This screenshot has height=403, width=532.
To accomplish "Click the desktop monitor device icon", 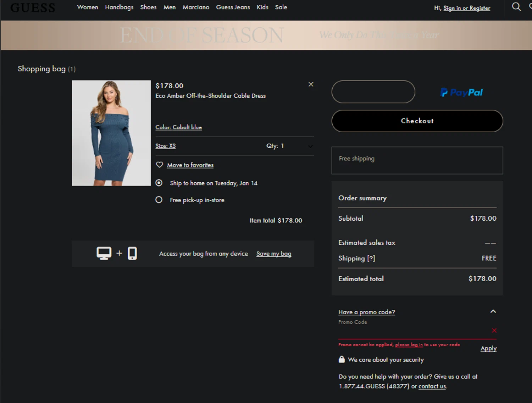I will [x=104, y=253].
